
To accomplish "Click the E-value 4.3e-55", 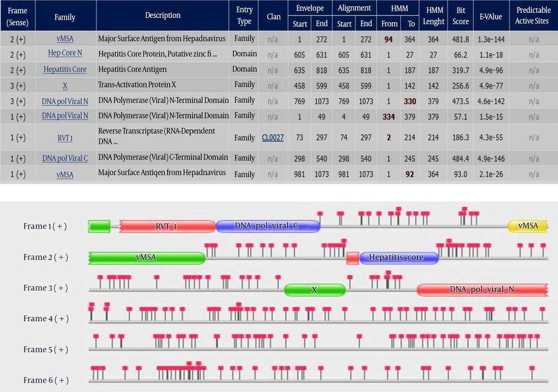I will (491, 138).
